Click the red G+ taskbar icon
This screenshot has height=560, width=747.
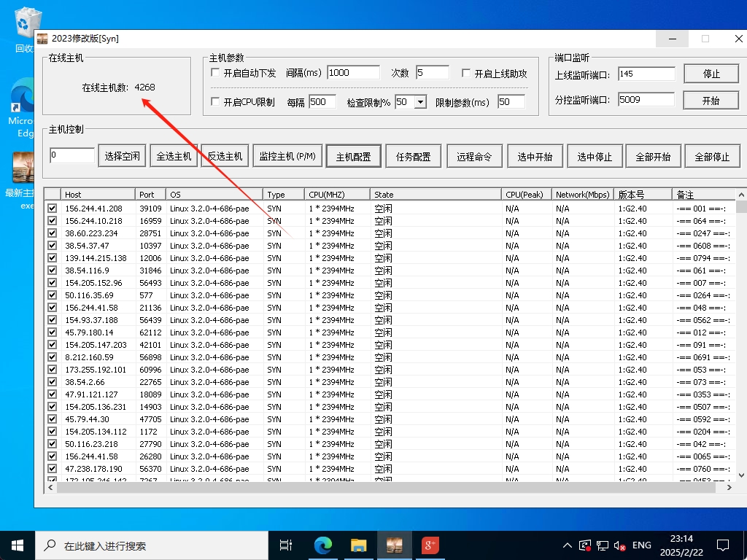point(430,545)
